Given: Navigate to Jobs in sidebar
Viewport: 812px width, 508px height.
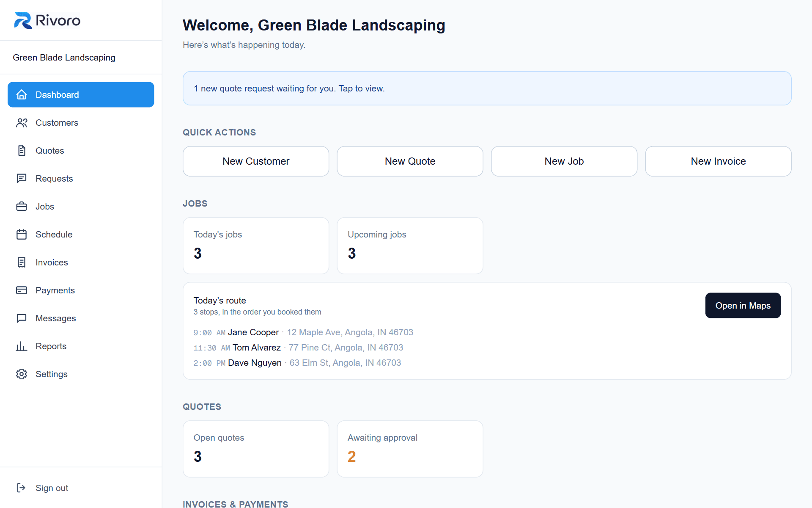Looking at the screenshot, I should point(81,207).
